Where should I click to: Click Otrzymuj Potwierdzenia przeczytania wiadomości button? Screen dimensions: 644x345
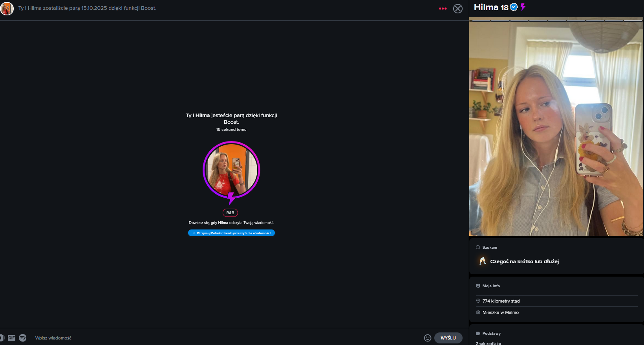pos(231,233)
